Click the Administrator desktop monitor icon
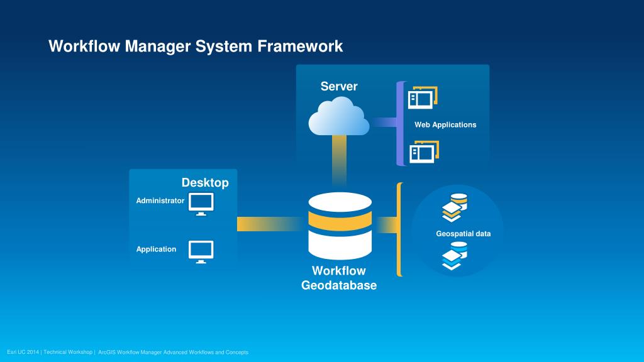Screen dimensions: 644x362 201,204
